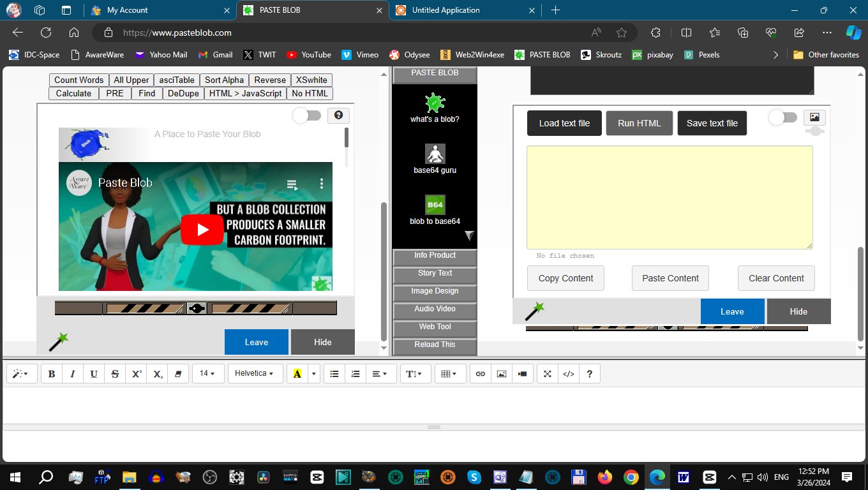Image resolution: width=868 pixels, height=490 pixels.
Task: Click the Run HTML button
Action: pyautogui.click(x=640, y=123)
